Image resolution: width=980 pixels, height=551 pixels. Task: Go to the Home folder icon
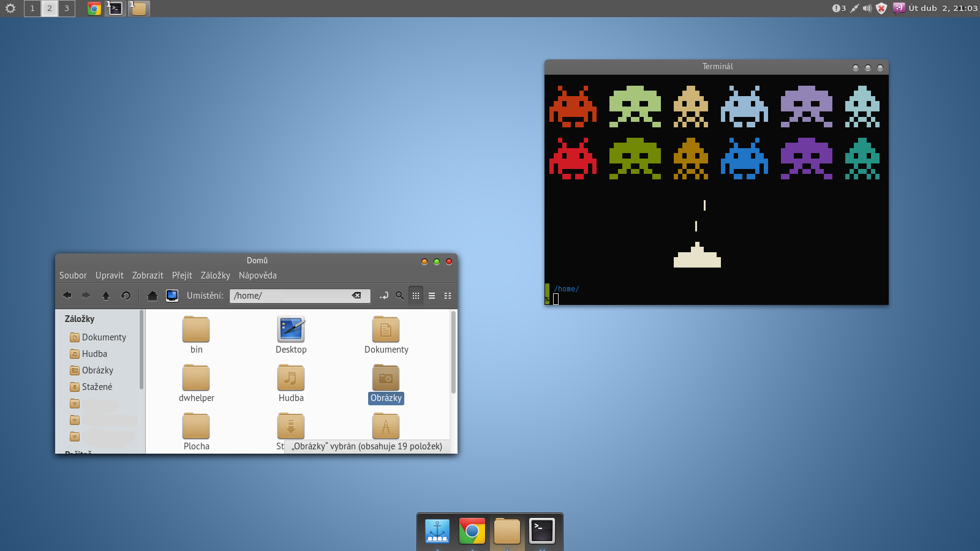point(153,296)
